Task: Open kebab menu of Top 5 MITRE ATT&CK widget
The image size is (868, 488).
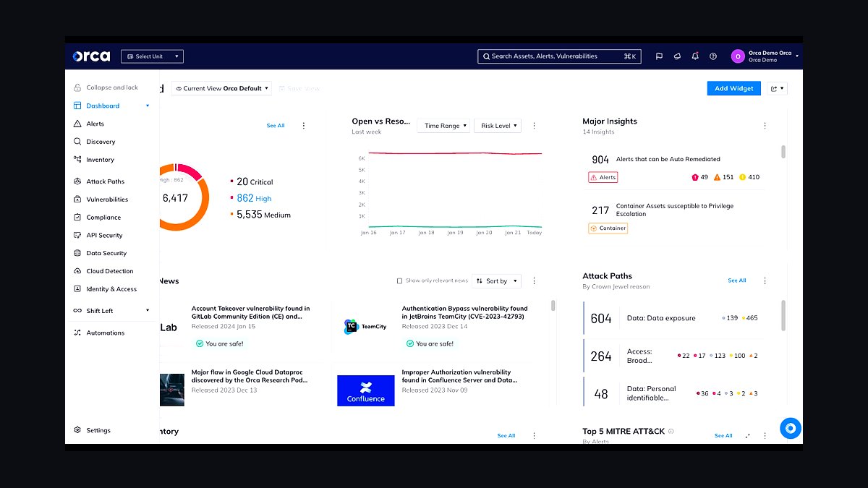Action: point(765,436)
